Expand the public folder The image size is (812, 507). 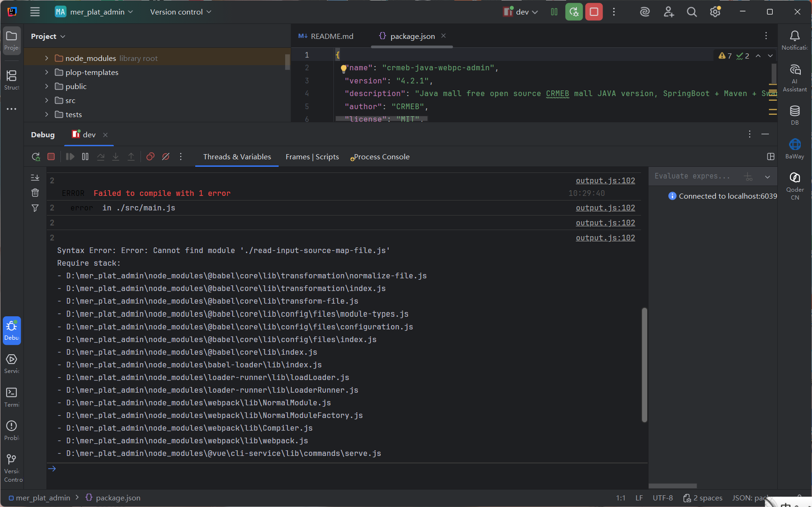coord(46,86)
